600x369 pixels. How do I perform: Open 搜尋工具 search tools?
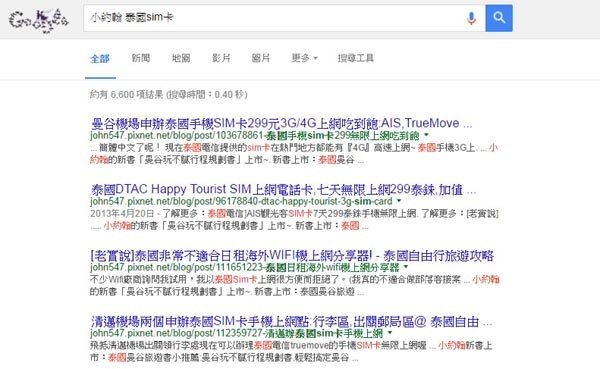355,58
